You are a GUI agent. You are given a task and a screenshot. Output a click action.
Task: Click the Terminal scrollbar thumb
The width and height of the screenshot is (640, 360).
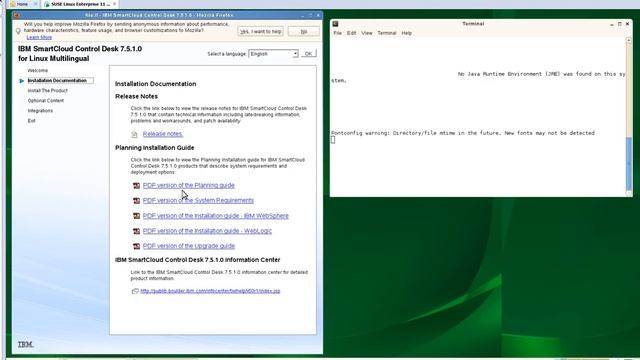[x=629, y=164]
